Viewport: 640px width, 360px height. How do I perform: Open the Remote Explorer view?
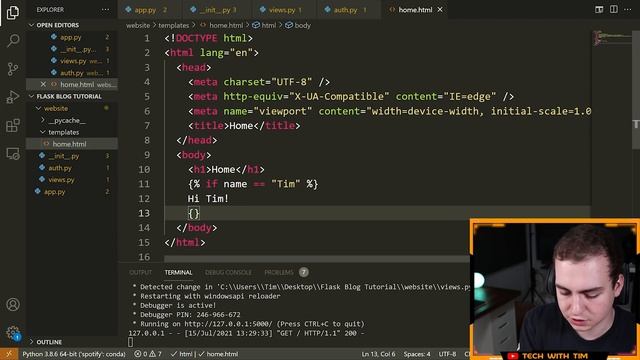pos(13,153)
